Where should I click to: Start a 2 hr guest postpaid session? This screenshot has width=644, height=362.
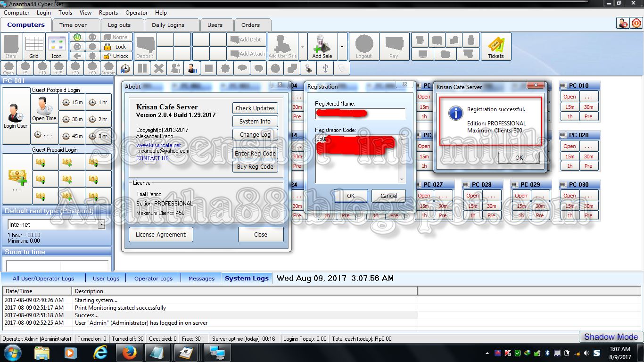pyautogui.click(x=99, y=119)
